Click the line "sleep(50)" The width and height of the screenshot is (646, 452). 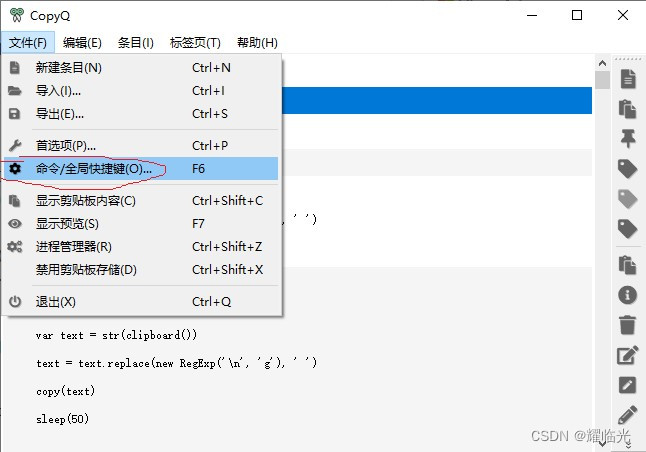tap(62, 419)
